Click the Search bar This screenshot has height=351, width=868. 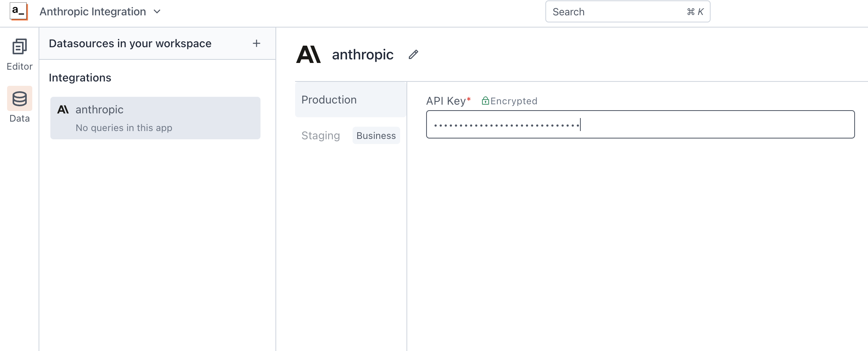click(627, 11)
